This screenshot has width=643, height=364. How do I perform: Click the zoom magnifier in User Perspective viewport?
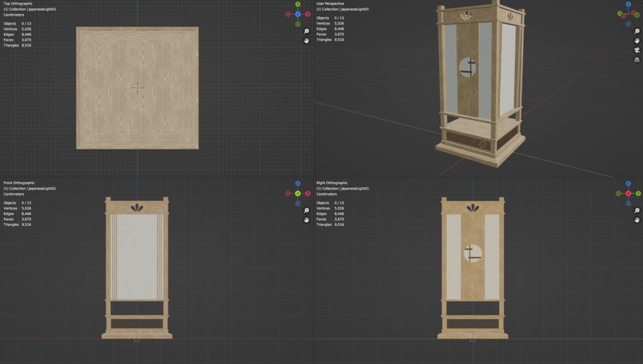pyautogui.click(x=637, y=31)
